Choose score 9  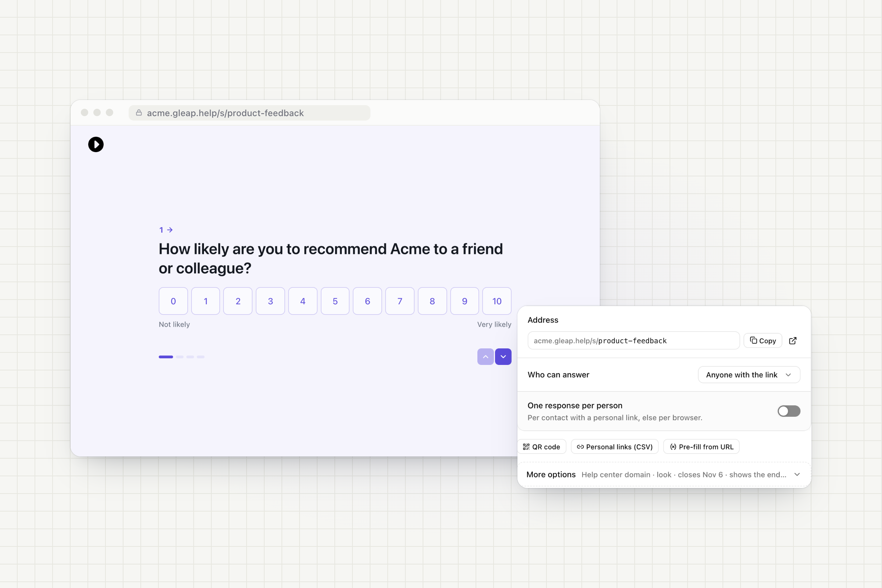465,301
